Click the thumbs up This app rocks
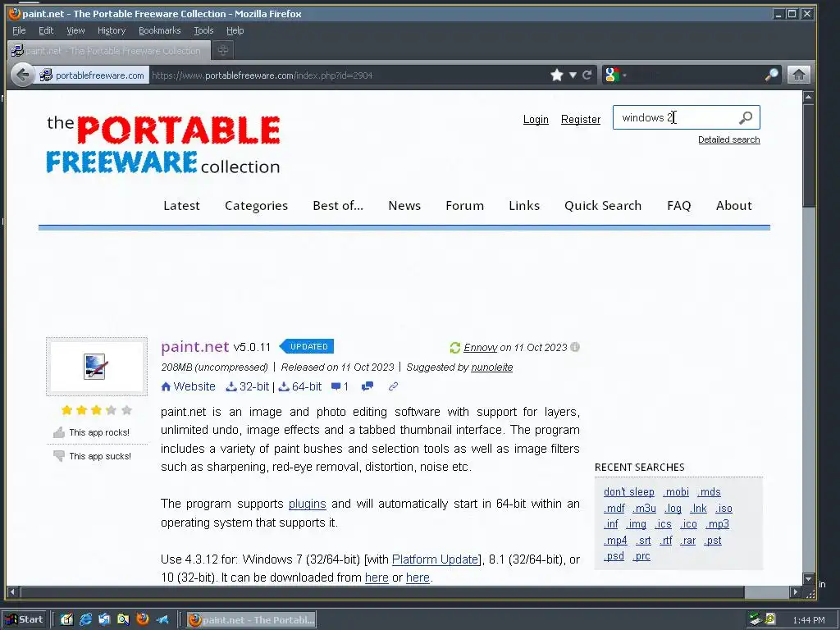This screenshot has width=840, height=630. (x=92, y=432)
